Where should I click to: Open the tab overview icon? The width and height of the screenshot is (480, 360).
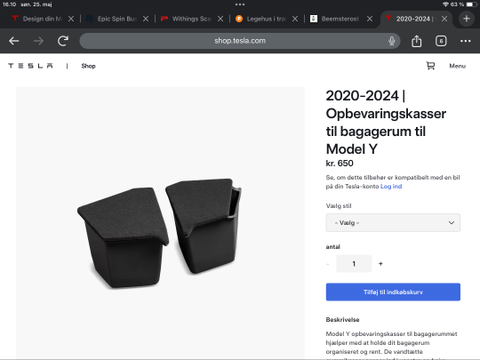(441, 41)
